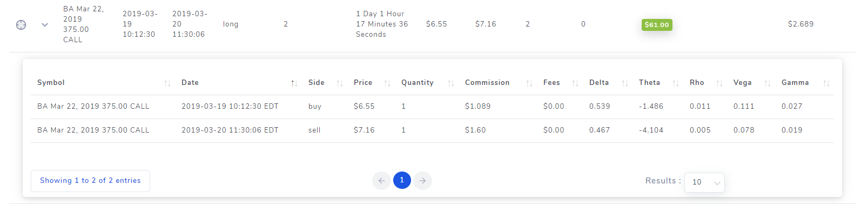Sort by Price column arrows icon
Image resolution: width=868 pixels, height=204 pixels.
coord(387,83)
